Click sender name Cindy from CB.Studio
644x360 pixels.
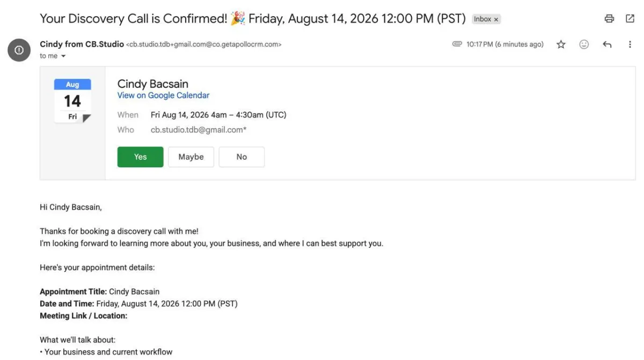82,44
